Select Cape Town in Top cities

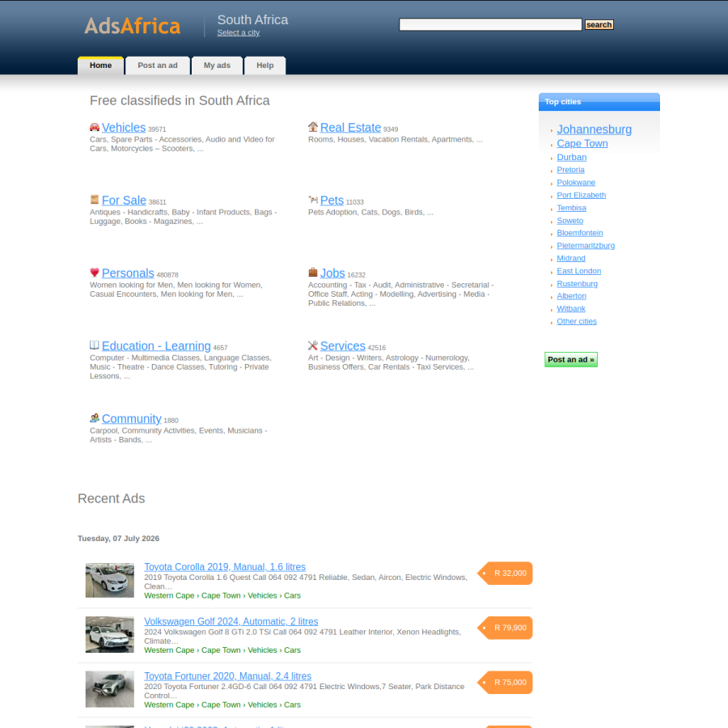coord(582,143)
